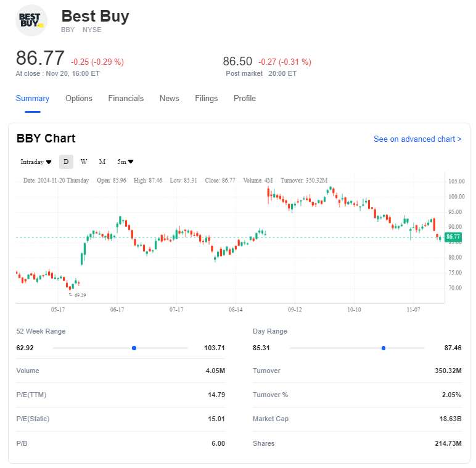
Task: Open the Options tab
Action: (79, 99)
